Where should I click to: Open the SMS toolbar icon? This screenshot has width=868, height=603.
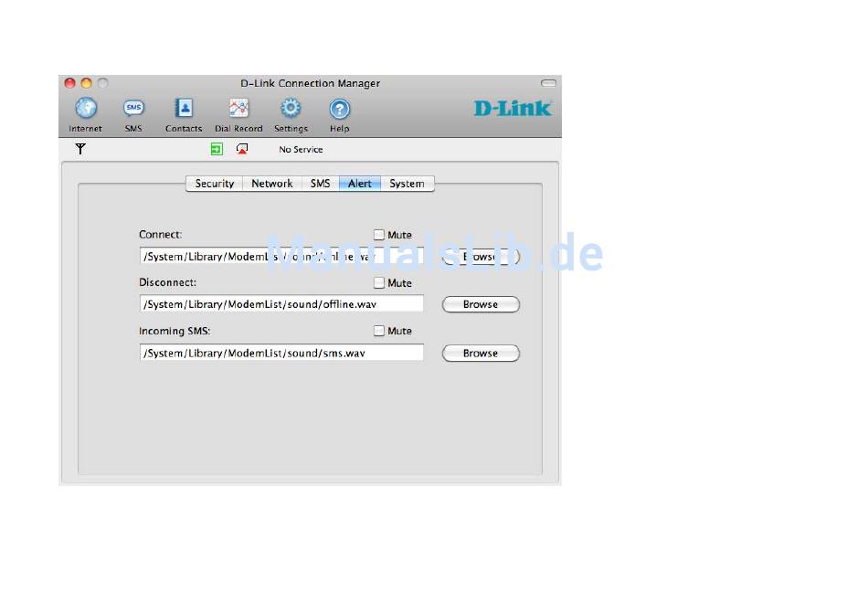(x=133, y=115)
